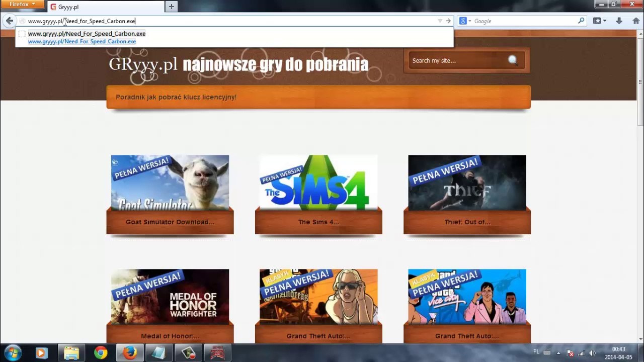
Task: Go to the Firefox home page icon
Action: point(636,21)
